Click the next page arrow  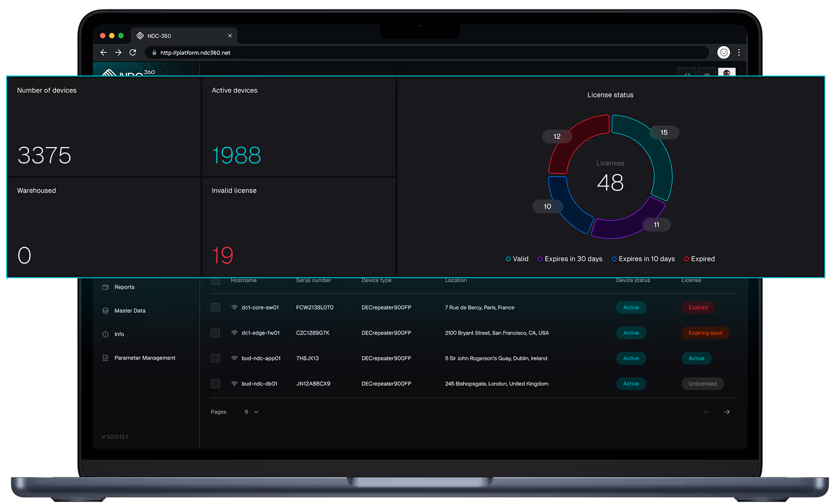pyautogui.click(x=727, y=412)
